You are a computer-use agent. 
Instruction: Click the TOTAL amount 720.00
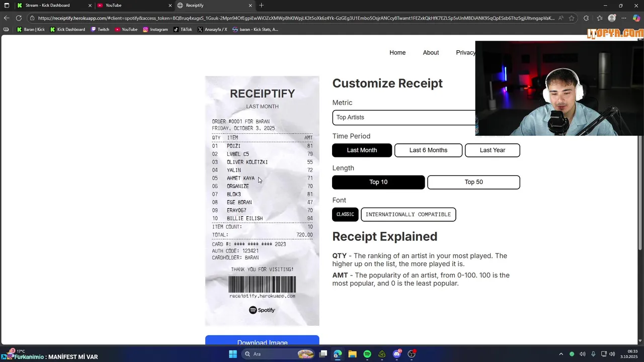304,235
